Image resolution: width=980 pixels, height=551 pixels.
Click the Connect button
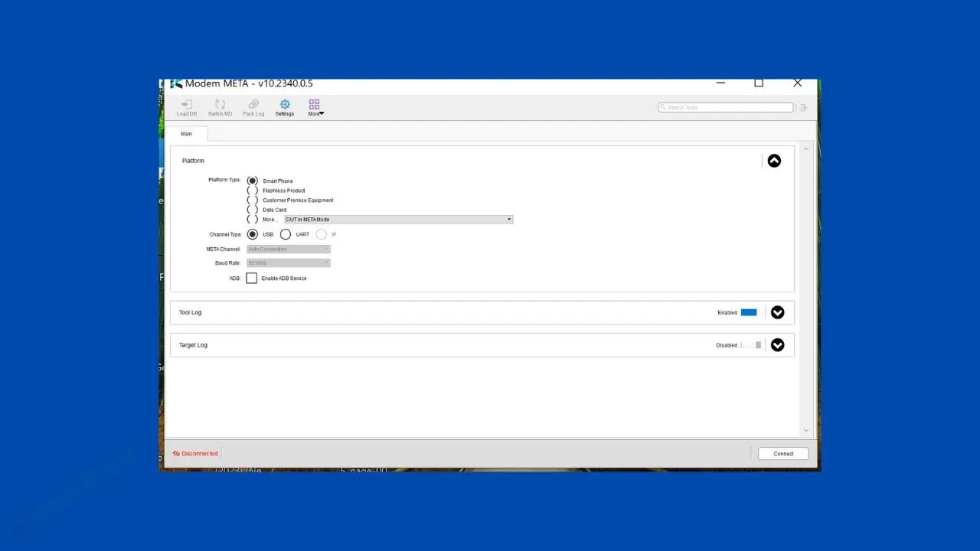[783, 454]
